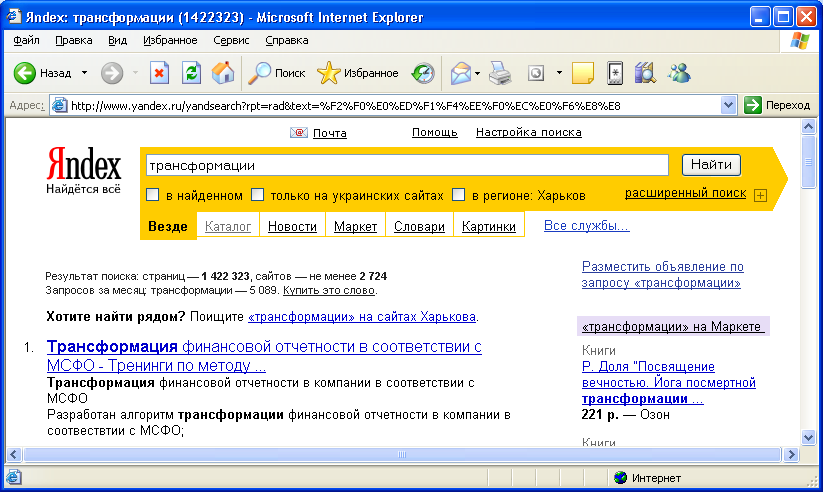Open the Настройка поиска link

[x=529, y=132]
